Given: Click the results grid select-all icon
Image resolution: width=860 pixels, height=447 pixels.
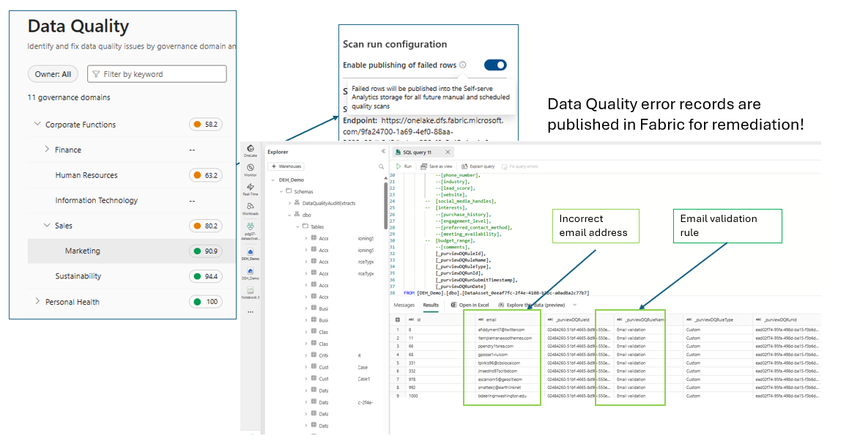Looking at the screenshot, I should click(398, 319).
